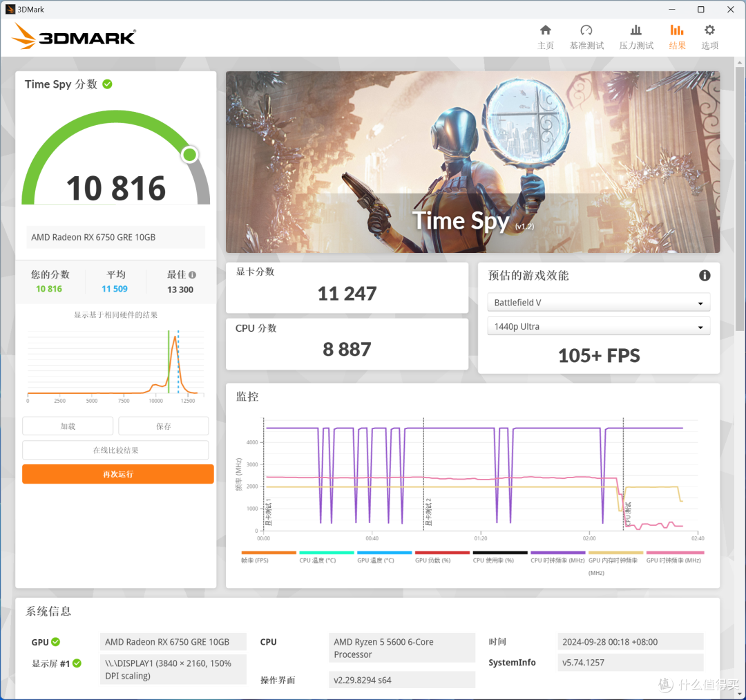
Task: Click the 显卡测试 2 marker in monitoring chart
Action: click(428, 512)
